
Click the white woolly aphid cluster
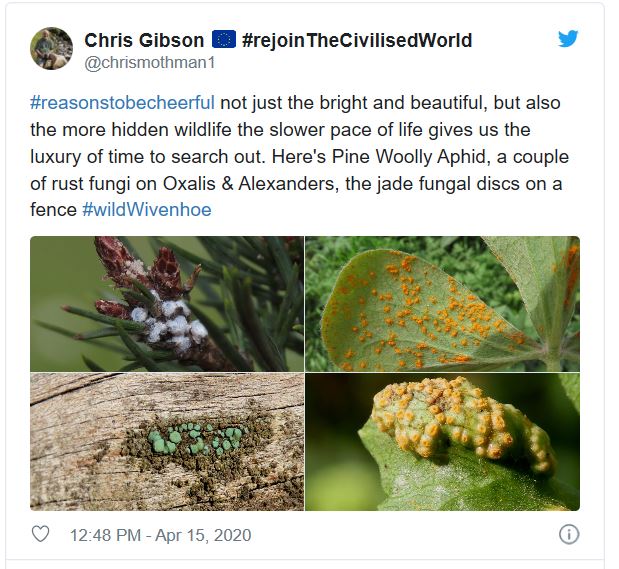point(170,323)
